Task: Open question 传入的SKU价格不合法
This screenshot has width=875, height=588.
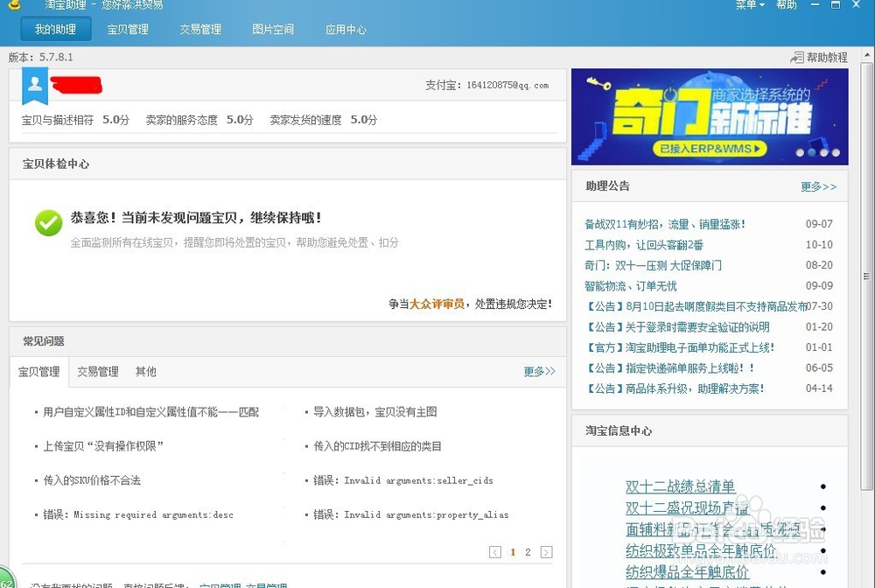Action: [x=92, y=480]
